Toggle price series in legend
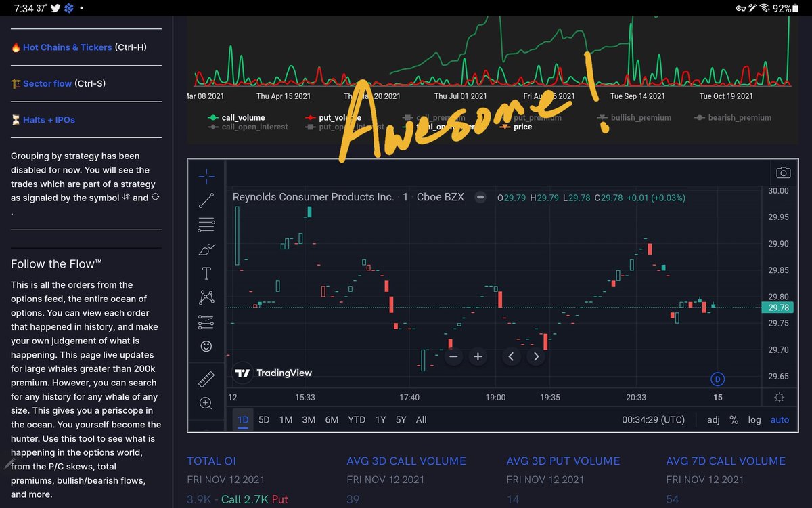Viewport: 812px width, 508px height. [x=515, y=127]
